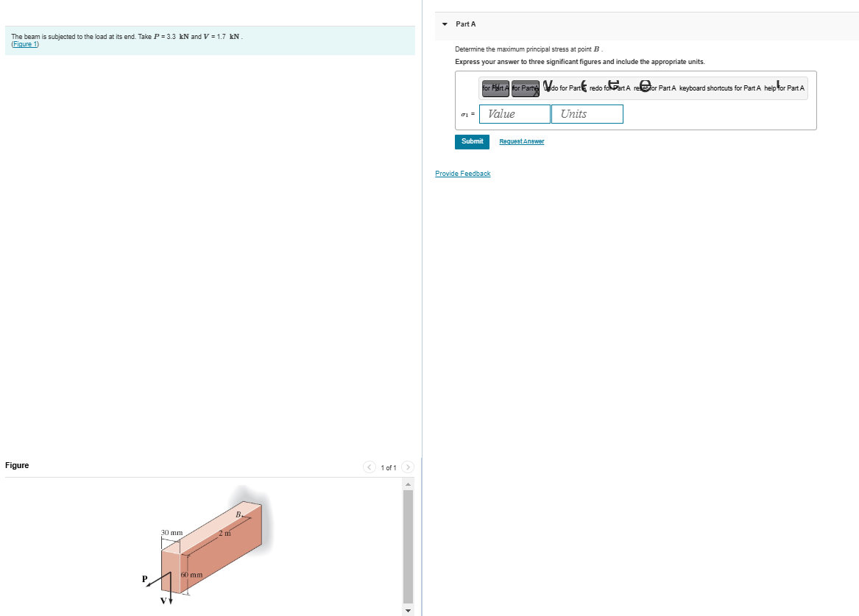Collapse the Part A section triangle
The width and height of the screenshot is (859, 616).
(x=444, y=24)
